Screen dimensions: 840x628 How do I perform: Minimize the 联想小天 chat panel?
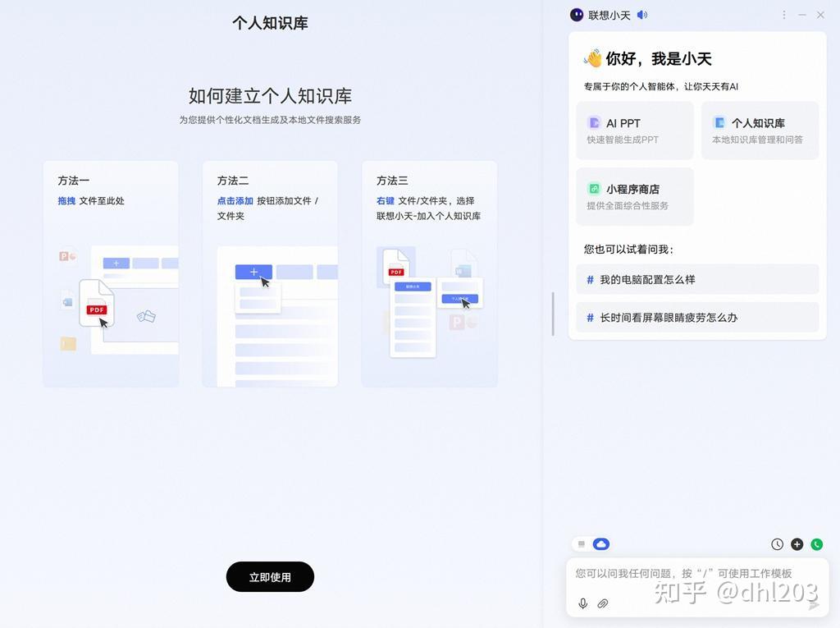point(802,15)
